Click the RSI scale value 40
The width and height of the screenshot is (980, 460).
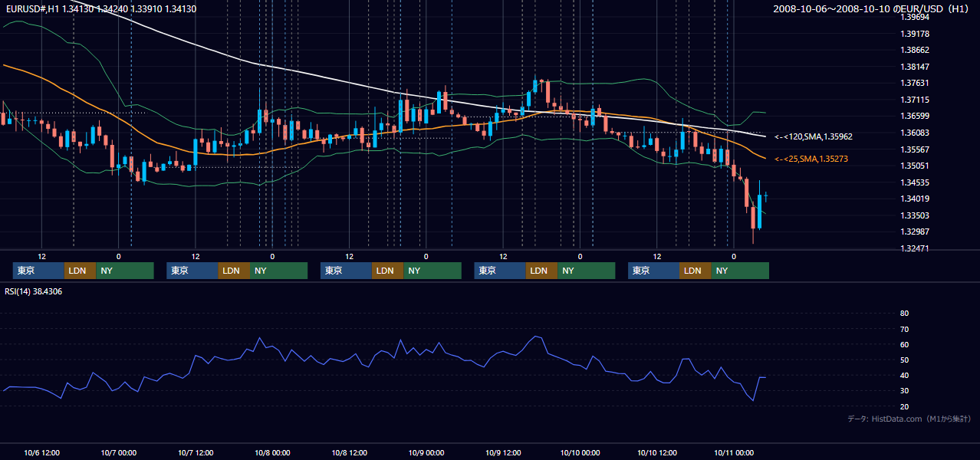pyautogui.click(x=904, y=375)
